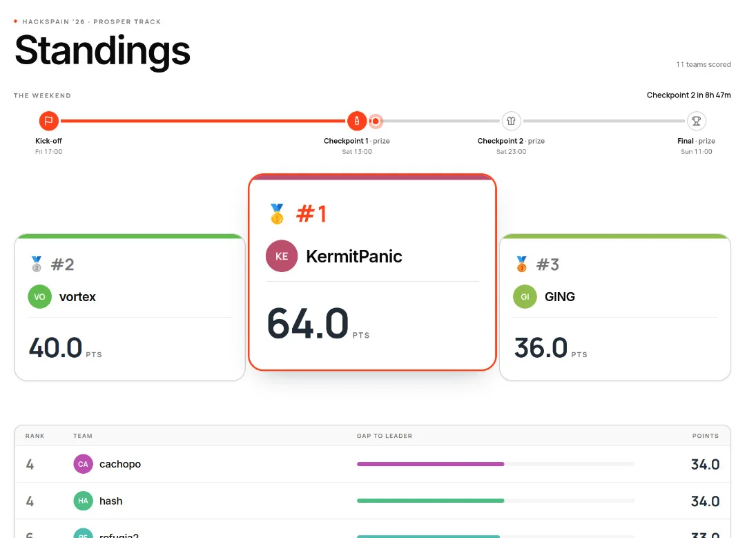756x538 pixels.
Task: Click the 'Final · prize' label
Action: (x=696, y=141)
